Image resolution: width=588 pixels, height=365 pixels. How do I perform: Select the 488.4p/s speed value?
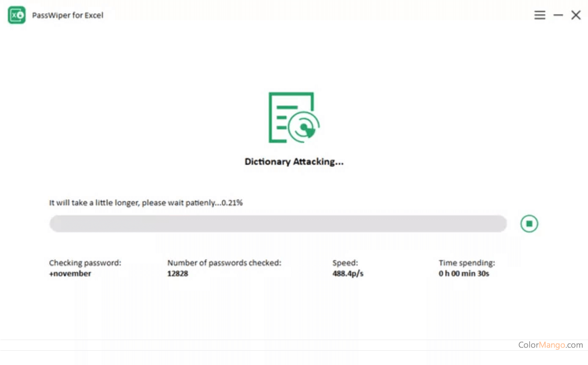tap(348, 273)
